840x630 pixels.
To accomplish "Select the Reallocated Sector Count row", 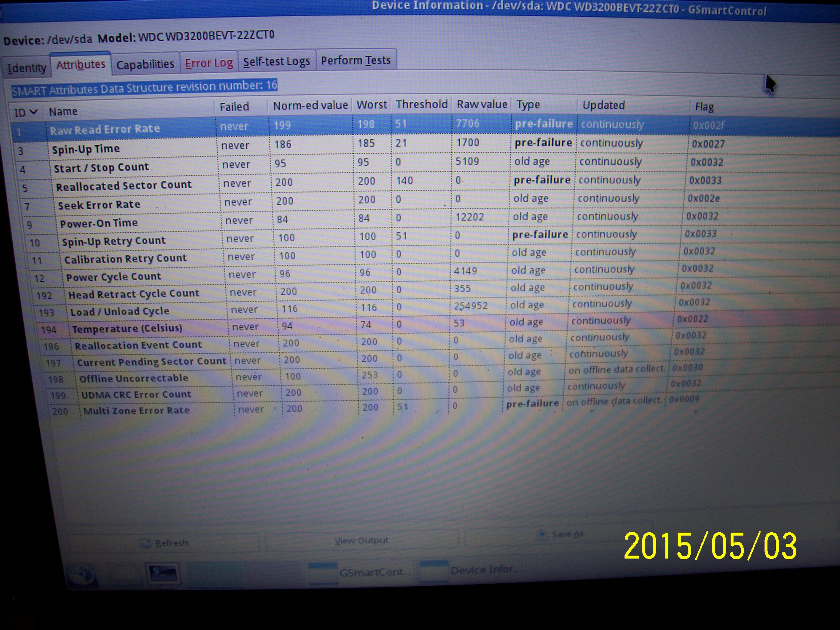I will (124, 185).
